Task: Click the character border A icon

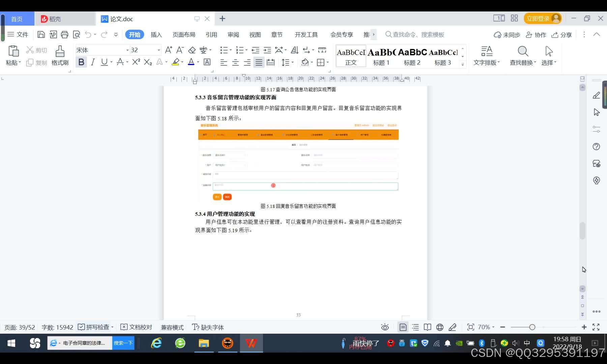Action: 207,62
